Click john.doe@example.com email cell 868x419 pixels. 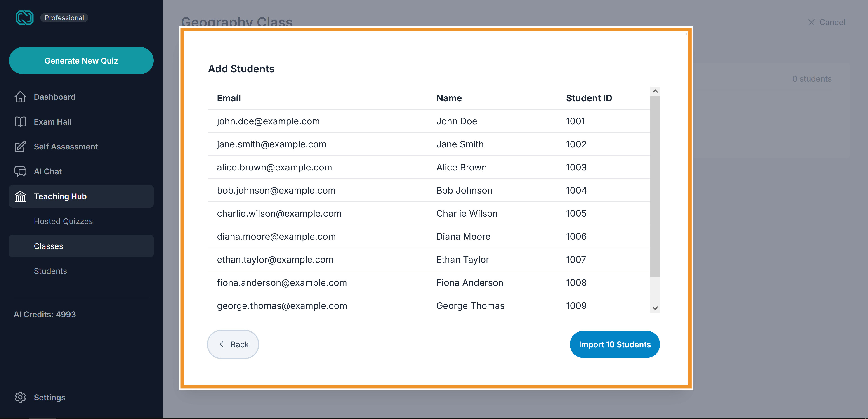tap(268, 121)
